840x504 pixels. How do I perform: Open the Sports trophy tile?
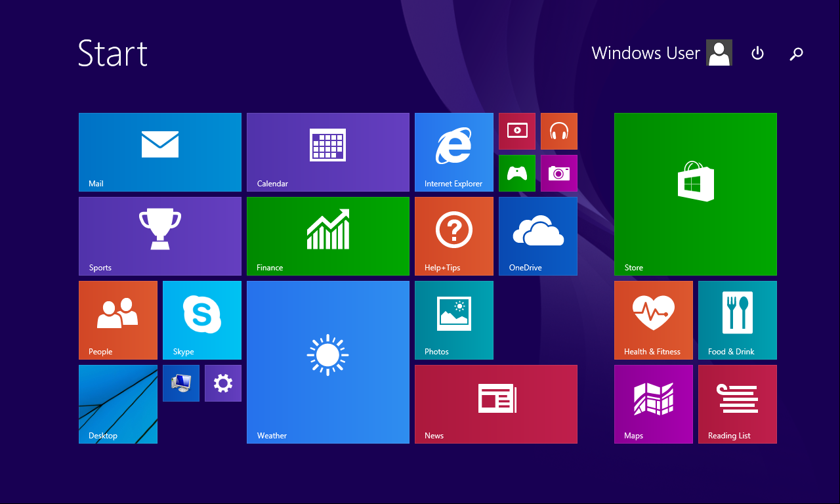tap(160, 236)
